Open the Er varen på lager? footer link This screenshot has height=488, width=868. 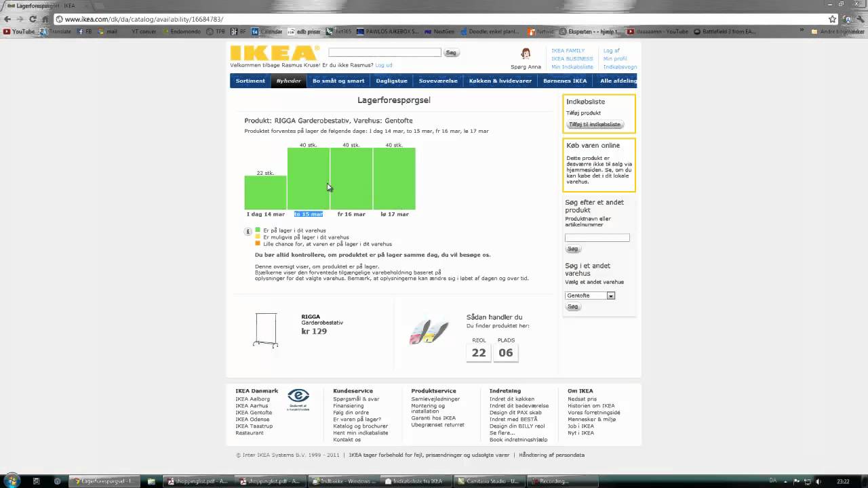[x=357, y=420]
